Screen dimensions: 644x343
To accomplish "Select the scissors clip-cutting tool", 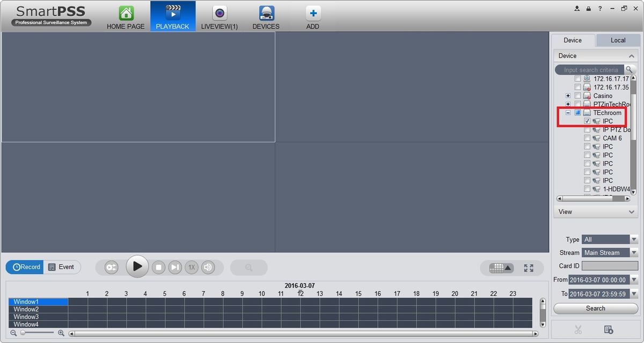I will click(x=578, y=330).
